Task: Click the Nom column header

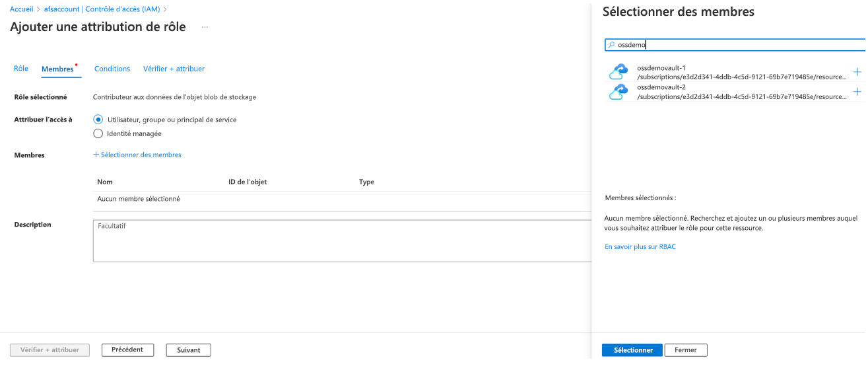Action: click(105, 182)
